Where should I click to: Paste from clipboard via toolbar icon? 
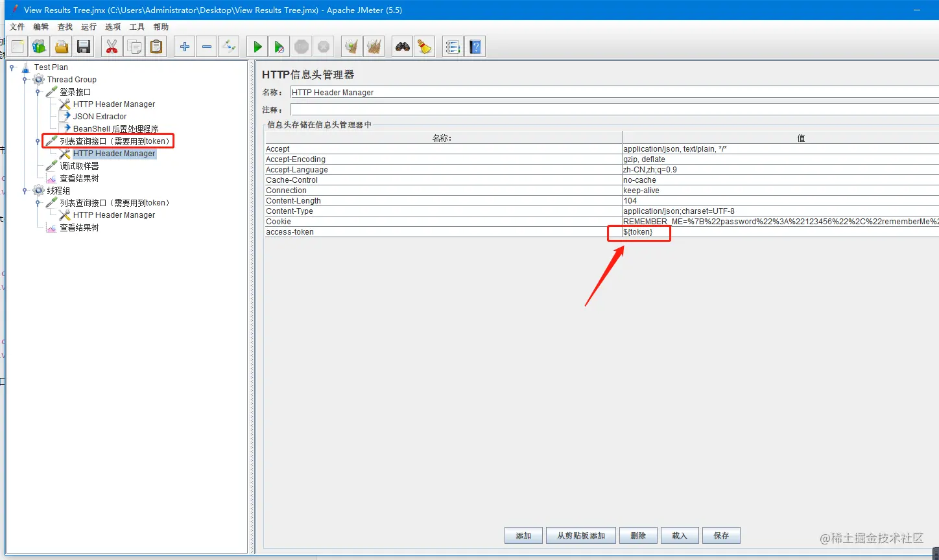[x=156, y=47]
